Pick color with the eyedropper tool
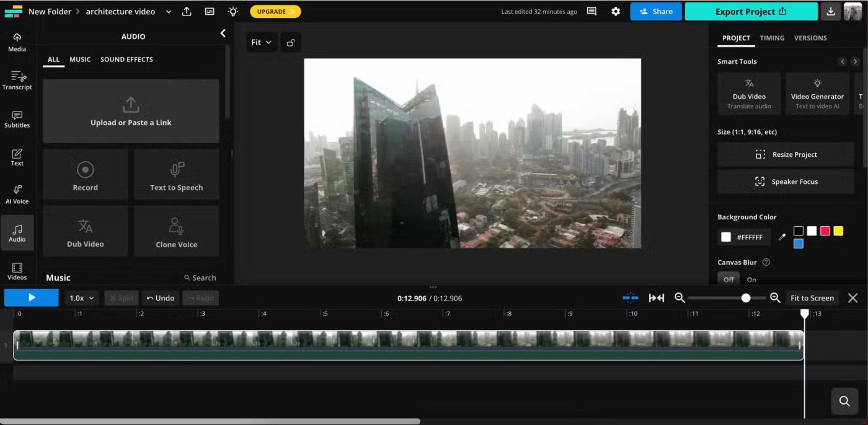 tap(782, 237)
